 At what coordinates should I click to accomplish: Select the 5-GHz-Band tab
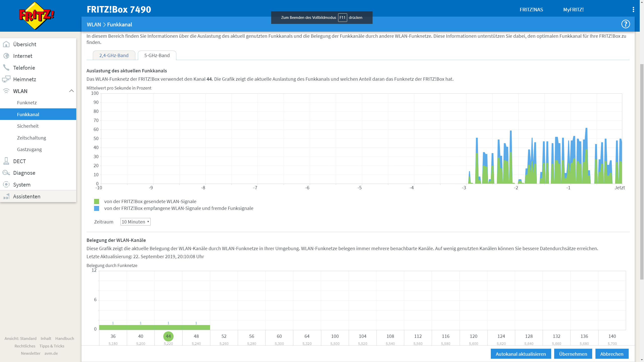point(157,55)
